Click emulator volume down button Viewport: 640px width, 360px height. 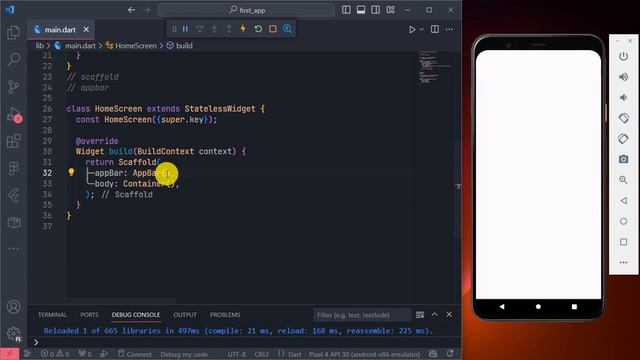point(623,98)
